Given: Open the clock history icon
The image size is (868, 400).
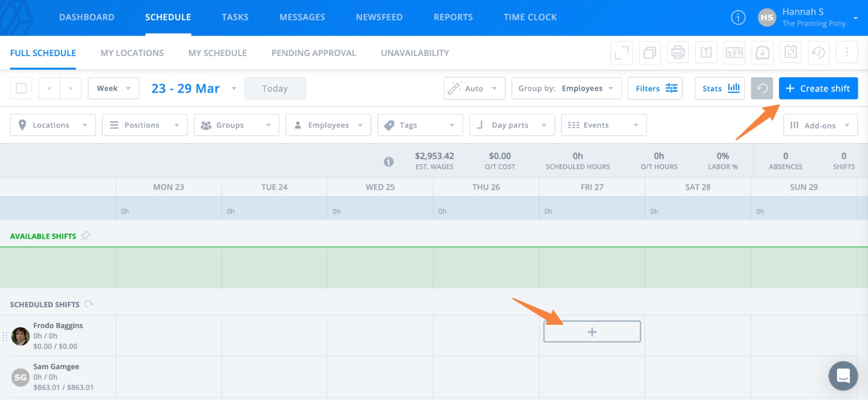Looking at the screenshot, I should 818,52.
